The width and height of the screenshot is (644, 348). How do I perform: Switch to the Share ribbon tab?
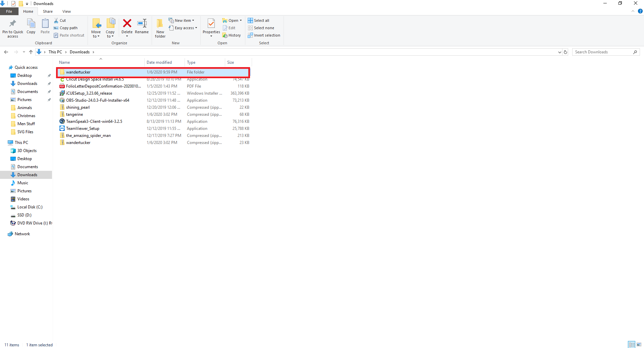48,11
